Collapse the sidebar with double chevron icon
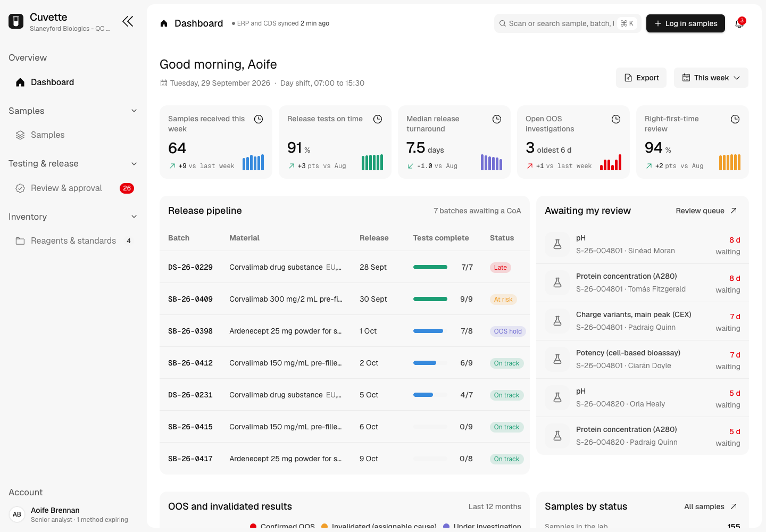This screenshot has width=766, height=532. (128, 21)
